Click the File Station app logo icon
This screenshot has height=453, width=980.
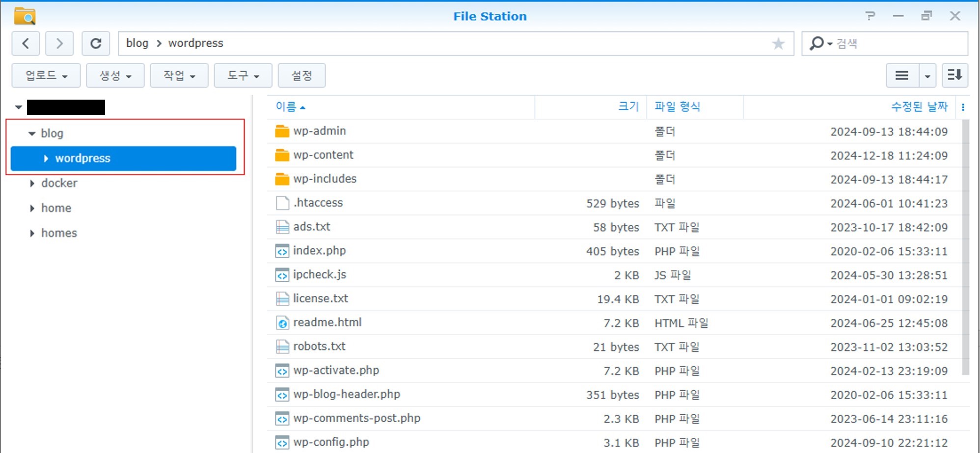click(25, 16)
